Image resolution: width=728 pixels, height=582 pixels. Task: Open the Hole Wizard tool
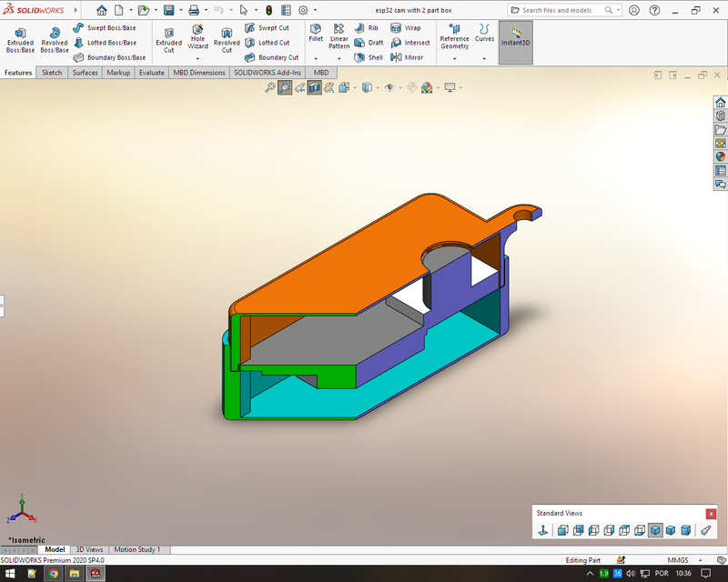(x=197, y=36)
